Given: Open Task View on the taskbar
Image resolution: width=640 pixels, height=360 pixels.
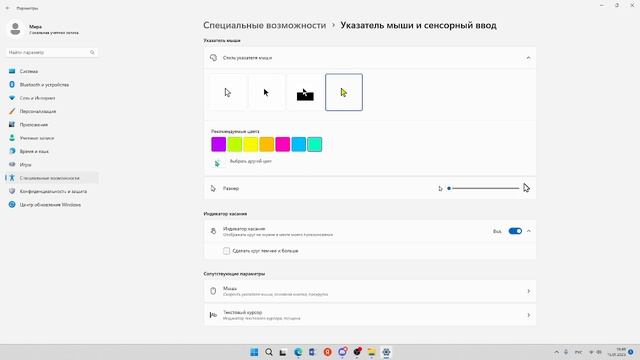Looking at the screenshot, I should tap(283, 352).
